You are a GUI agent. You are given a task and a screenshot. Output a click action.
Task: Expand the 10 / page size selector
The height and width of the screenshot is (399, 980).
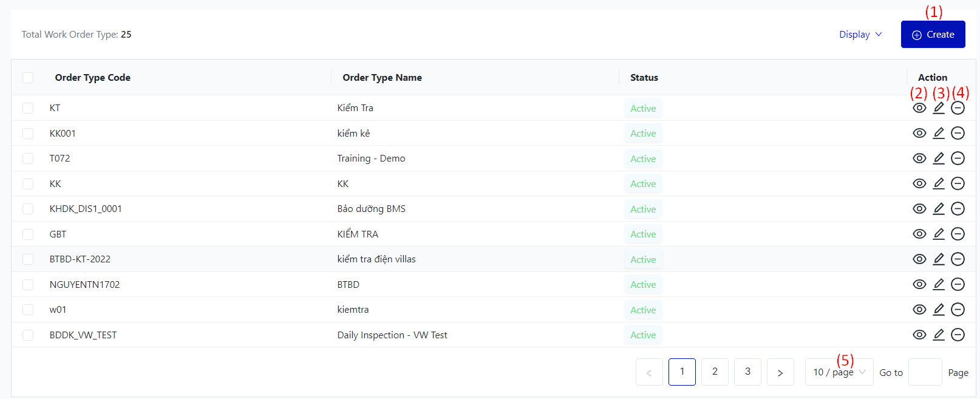pos(839,372)
